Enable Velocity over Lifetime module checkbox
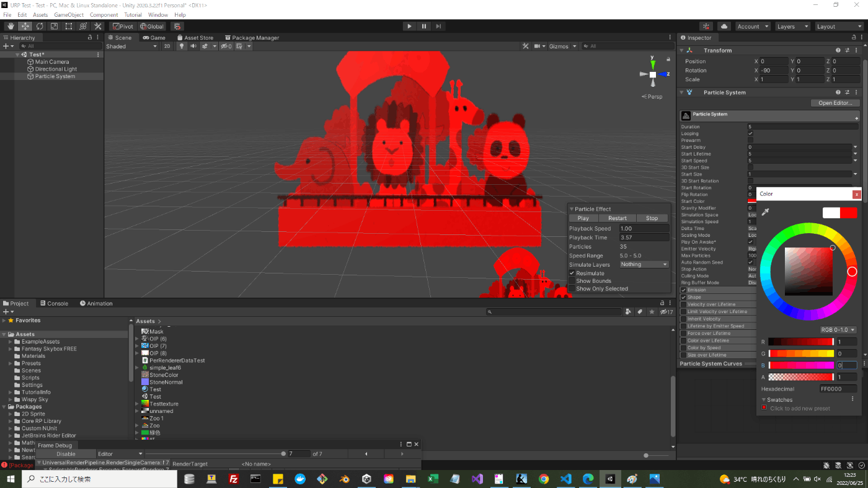The image size is (868, 488). 684,304
